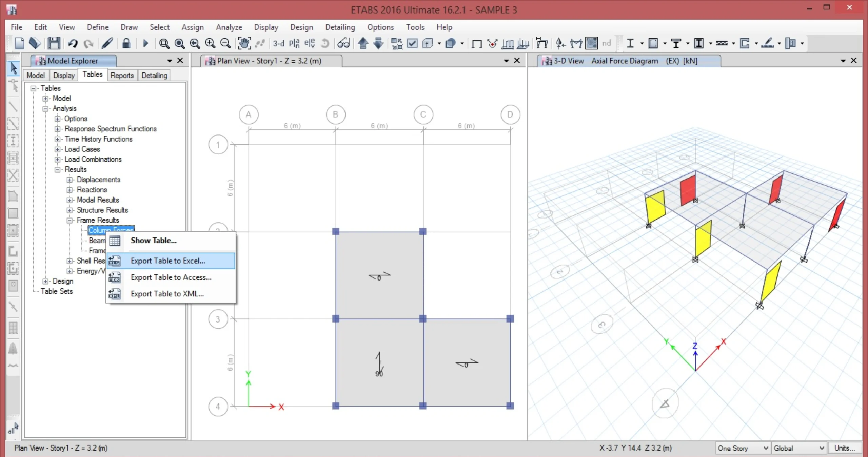Click Show Table... in the context menu
868x457 pixels.
(x=154, y=241)
